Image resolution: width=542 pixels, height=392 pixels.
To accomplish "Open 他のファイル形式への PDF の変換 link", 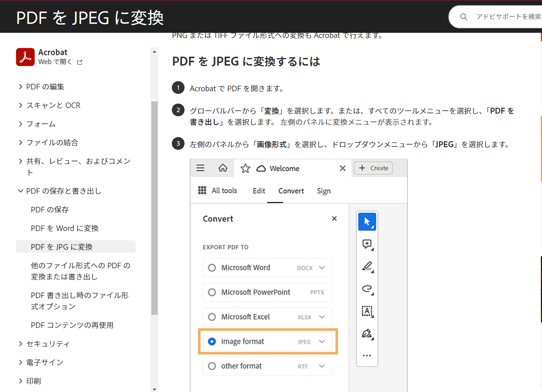I will [81, 271].
